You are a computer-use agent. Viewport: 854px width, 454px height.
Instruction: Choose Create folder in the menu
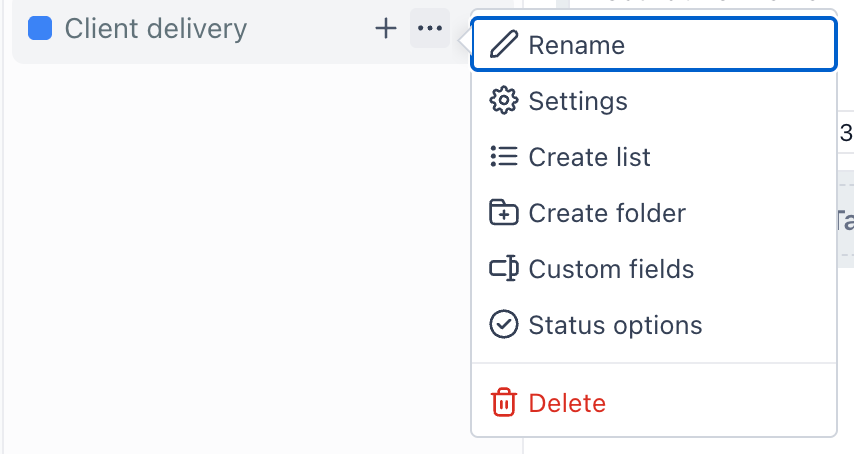(654, 213)
